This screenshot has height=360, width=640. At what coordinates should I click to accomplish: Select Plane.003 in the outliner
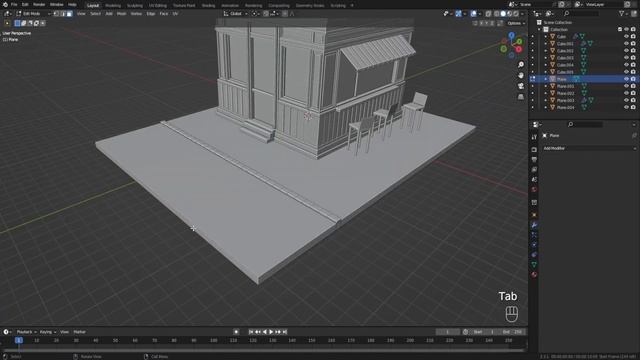click(x=566, y=100)
